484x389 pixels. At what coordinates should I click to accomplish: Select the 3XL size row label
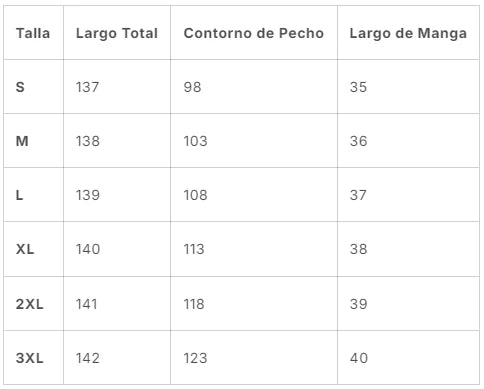point(29,358)
